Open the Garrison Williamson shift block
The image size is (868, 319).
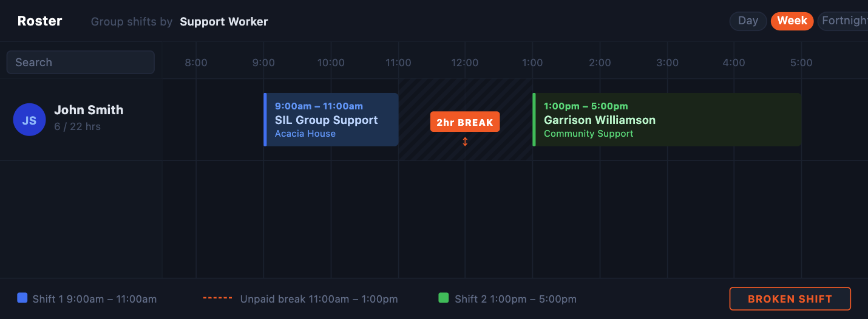(x=666, y=120)
